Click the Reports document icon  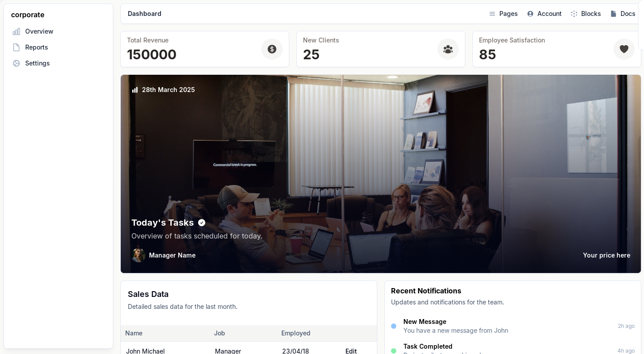(x=16, y=47)
